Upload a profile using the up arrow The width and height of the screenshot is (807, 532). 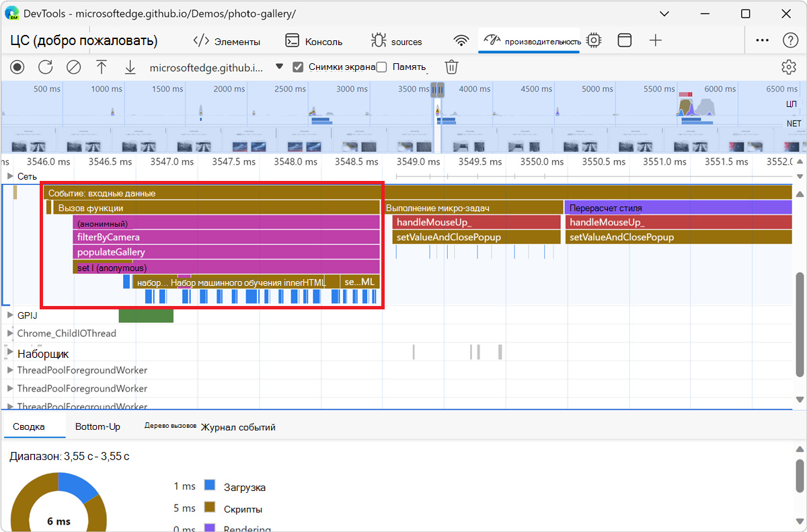102,67
